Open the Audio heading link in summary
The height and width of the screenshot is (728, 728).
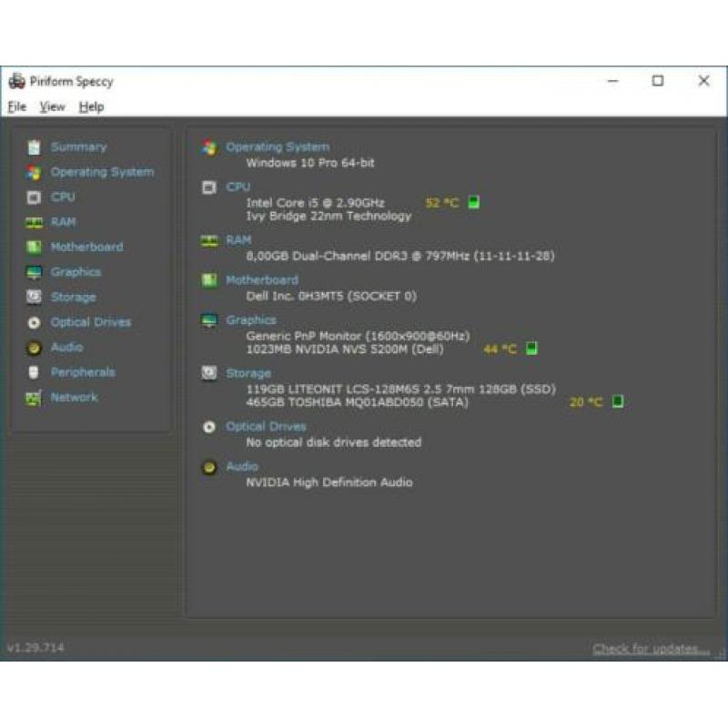pyautogui.click(x=242, y=467)
